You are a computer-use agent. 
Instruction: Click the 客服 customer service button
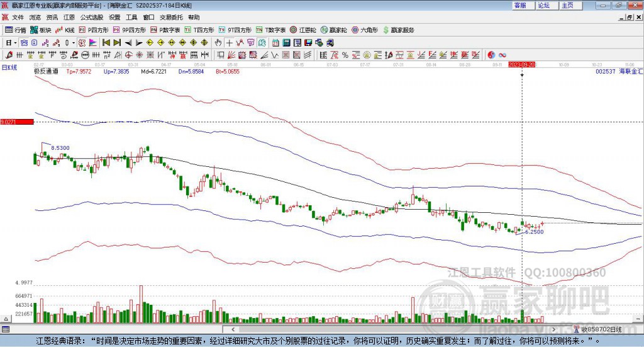(x=523, y=5)
